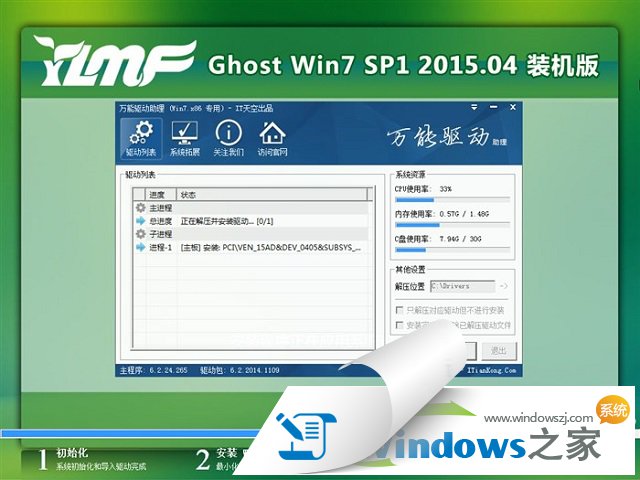Click the C盘使用率 progress bar
This screenshot has height=480, width=640.
click(452, 250)
